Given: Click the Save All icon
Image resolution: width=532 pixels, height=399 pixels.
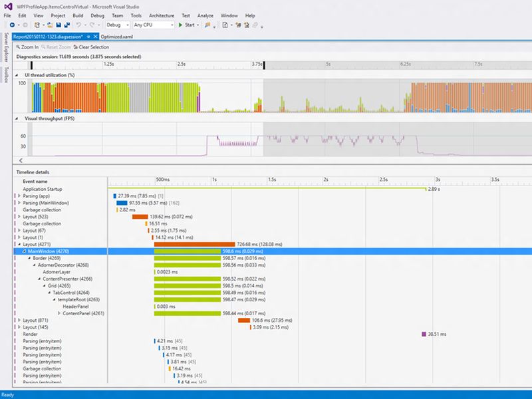Looking at the screenshot, I should coord(67,25).
